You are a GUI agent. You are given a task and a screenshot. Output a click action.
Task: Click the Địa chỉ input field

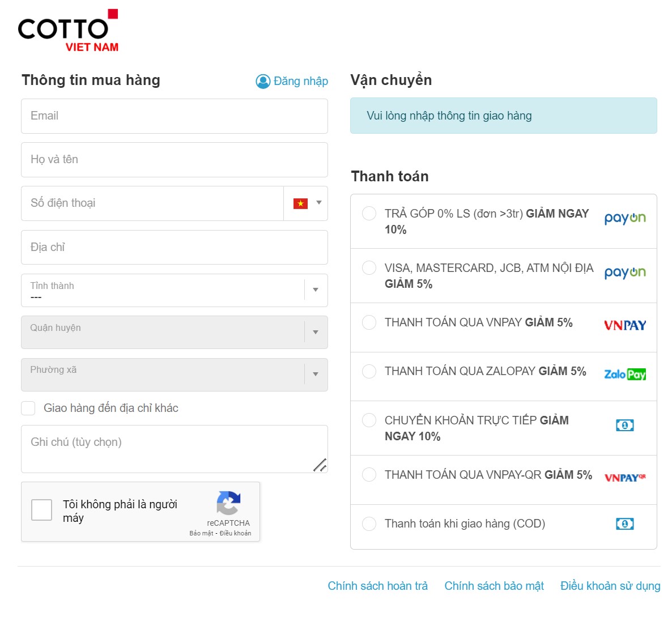(175, 247)
